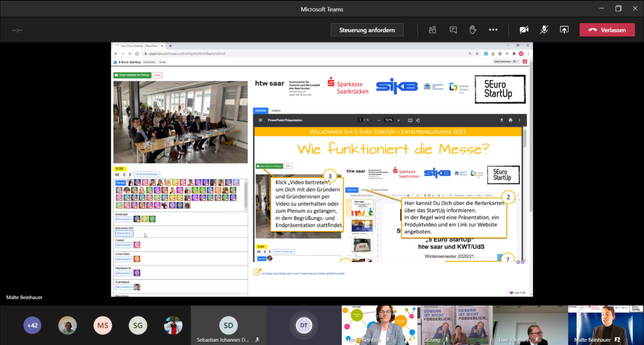Click the green Video beitreten für Plenum button

click(132, 75)
